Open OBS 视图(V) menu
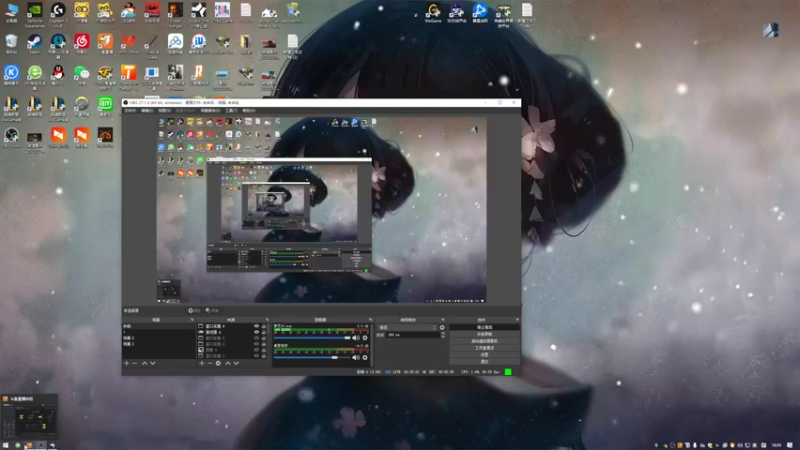 [x=164, y=111]
